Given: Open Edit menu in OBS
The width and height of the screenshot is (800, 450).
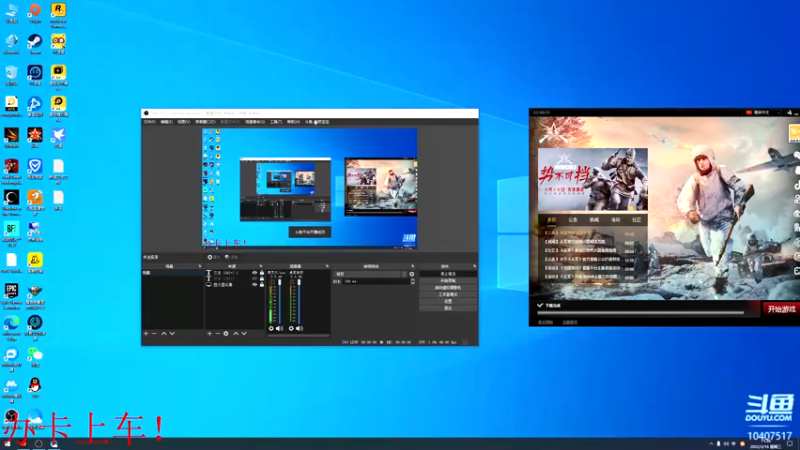Looking at the screenshot, I should 167,122.
